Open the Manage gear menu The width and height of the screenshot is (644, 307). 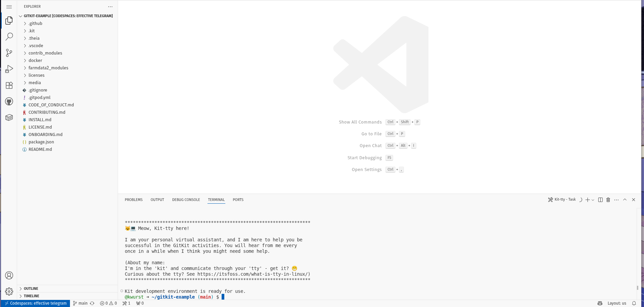tap(9, 291)
